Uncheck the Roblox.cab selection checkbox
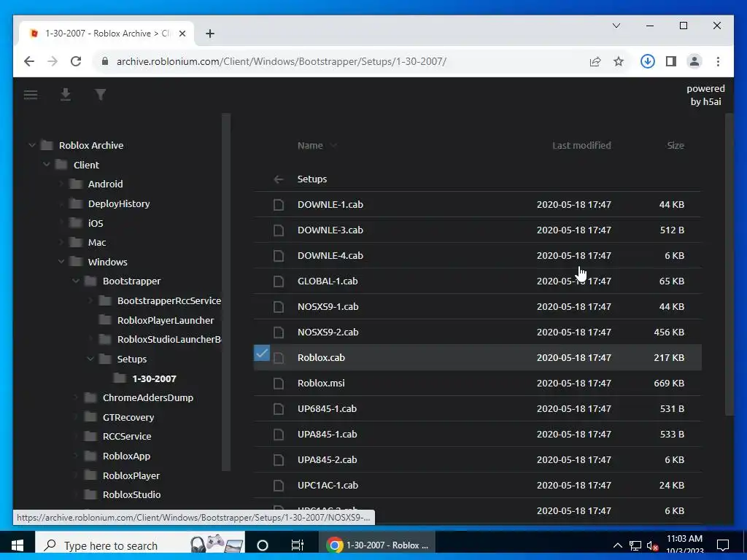Image resolution: width=747 pixels, height=560 pixels. pos(262,354)
